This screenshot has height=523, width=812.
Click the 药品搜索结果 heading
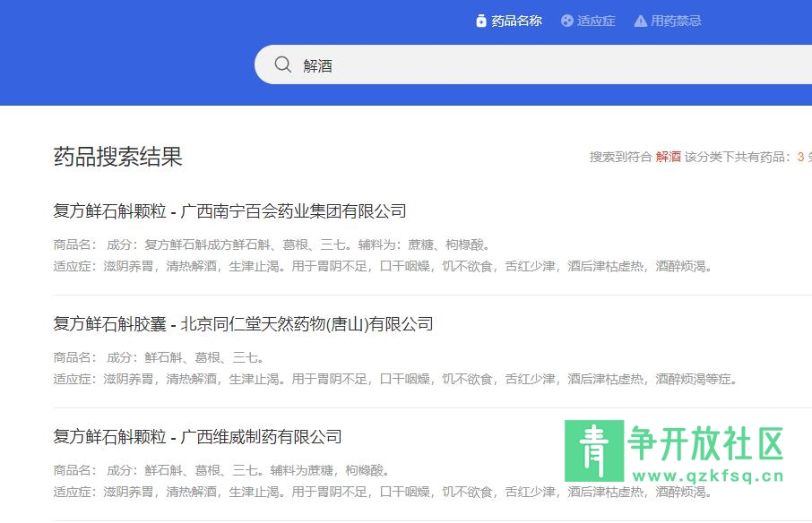pyautogui.click(x=117, y=157)
